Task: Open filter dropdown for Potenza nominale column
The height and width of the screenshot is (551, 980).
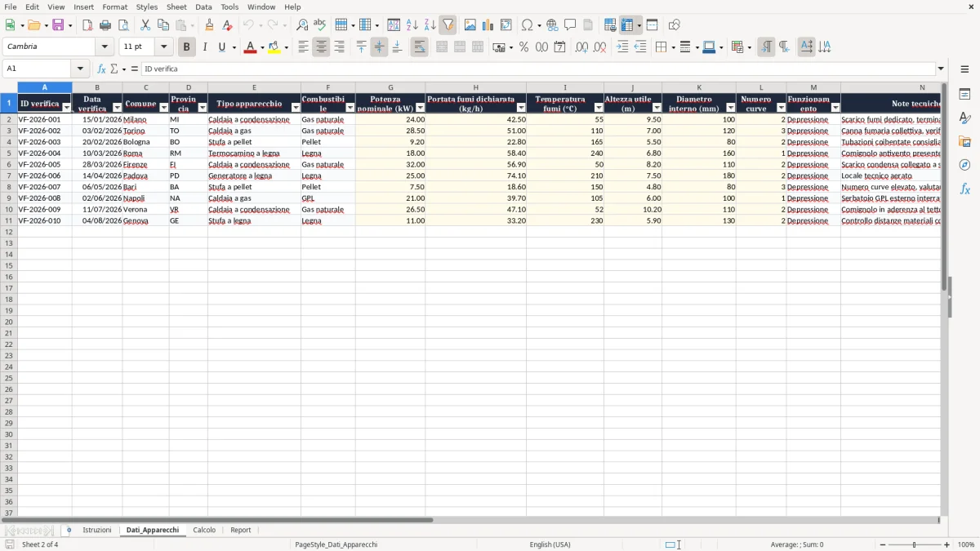Action: click(420, 108)
